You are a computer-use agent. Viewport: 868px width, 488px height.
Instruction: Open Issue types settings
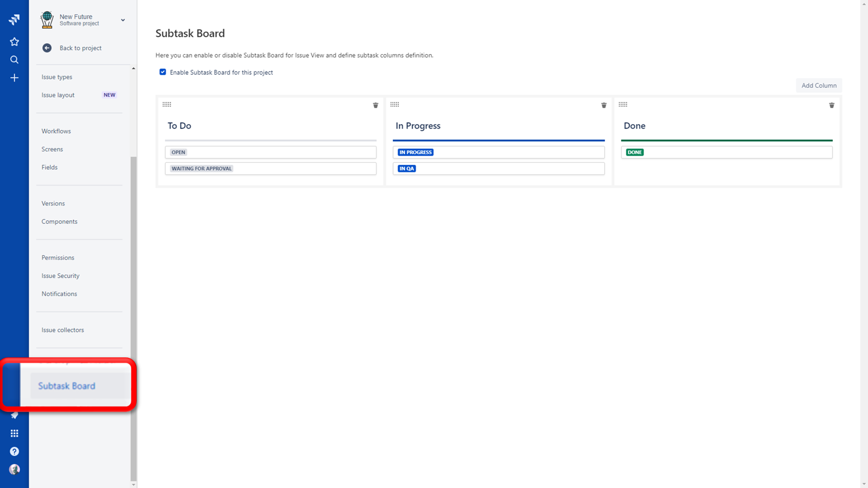57,77
